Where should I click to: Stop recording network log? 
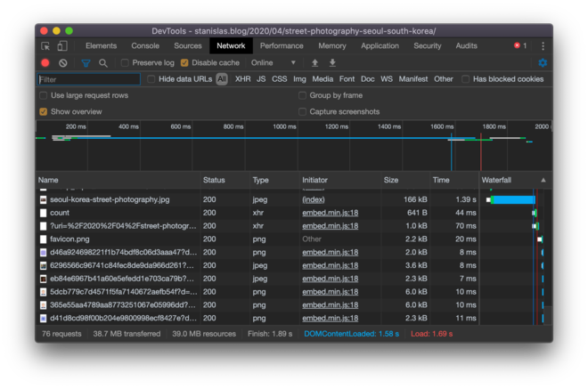click(x=45, y=63)
